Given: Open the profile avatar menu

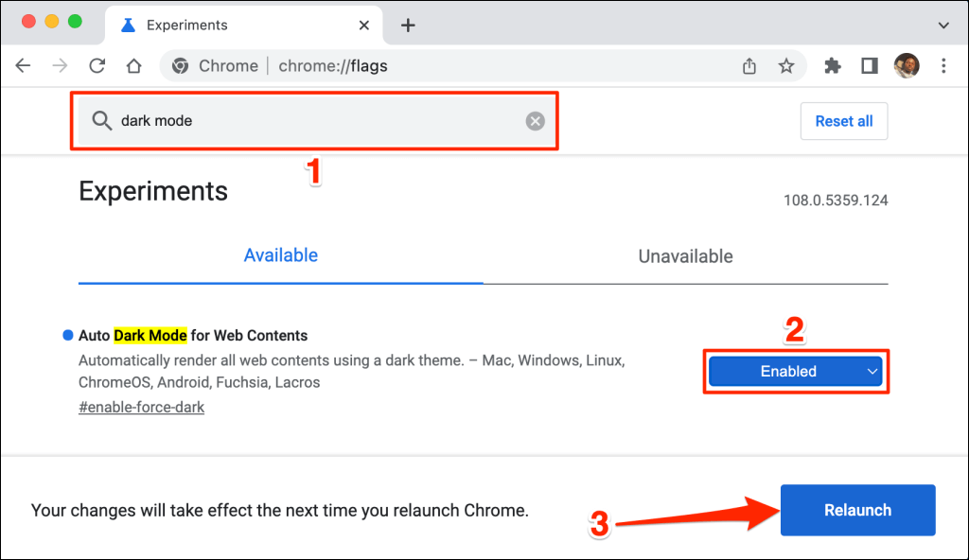Looking at the screenshot, I should (907, 66).
